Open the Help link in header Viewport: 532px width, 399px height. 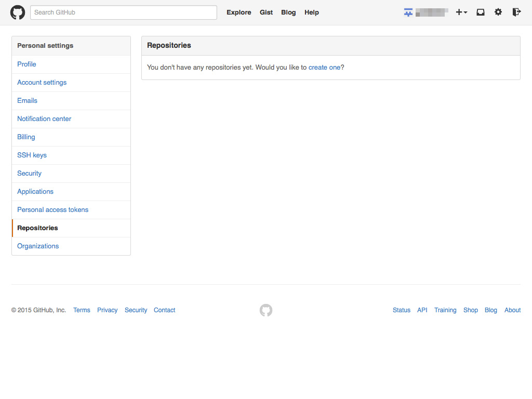312,12
